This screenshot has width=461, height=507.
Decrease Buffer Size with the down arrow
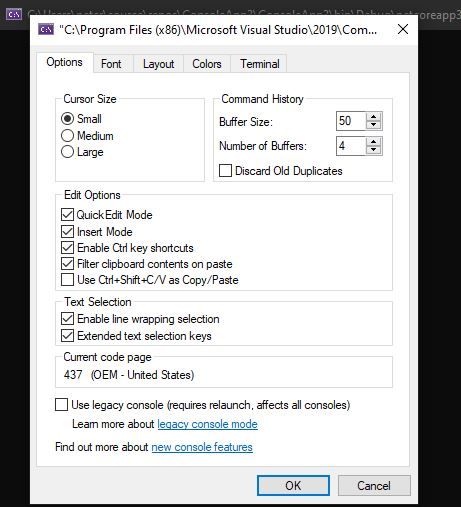point(374,125)
